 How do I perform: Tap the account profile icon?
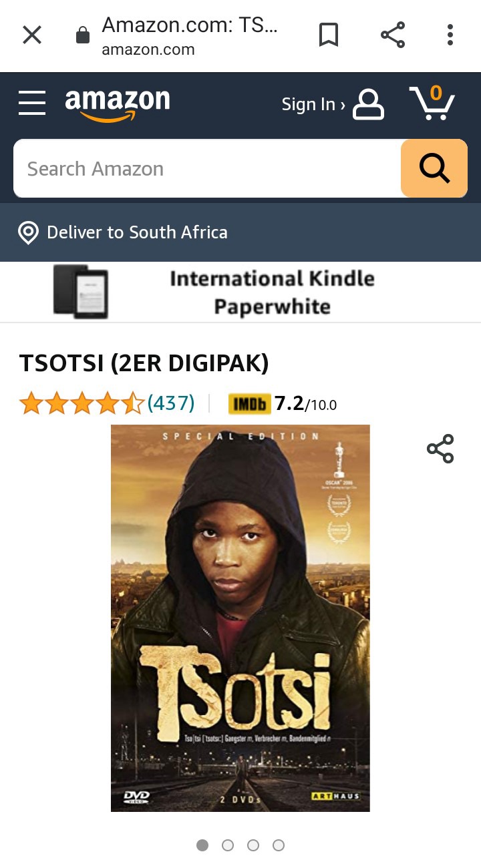(368, 104)
